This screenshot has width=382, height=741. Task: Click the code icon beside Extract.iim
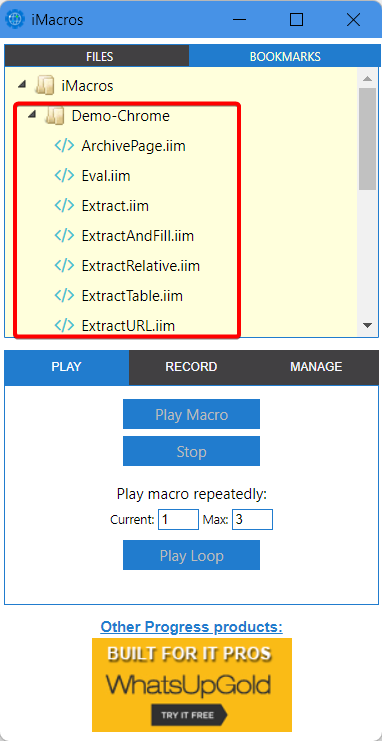pos(64,206)
